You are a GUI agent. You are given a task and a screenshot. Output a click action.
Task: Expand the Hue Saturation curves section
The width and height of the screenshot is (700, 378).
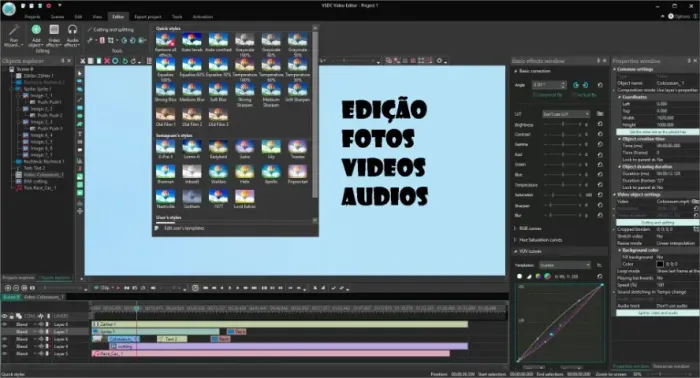click(x=515, y=240)
